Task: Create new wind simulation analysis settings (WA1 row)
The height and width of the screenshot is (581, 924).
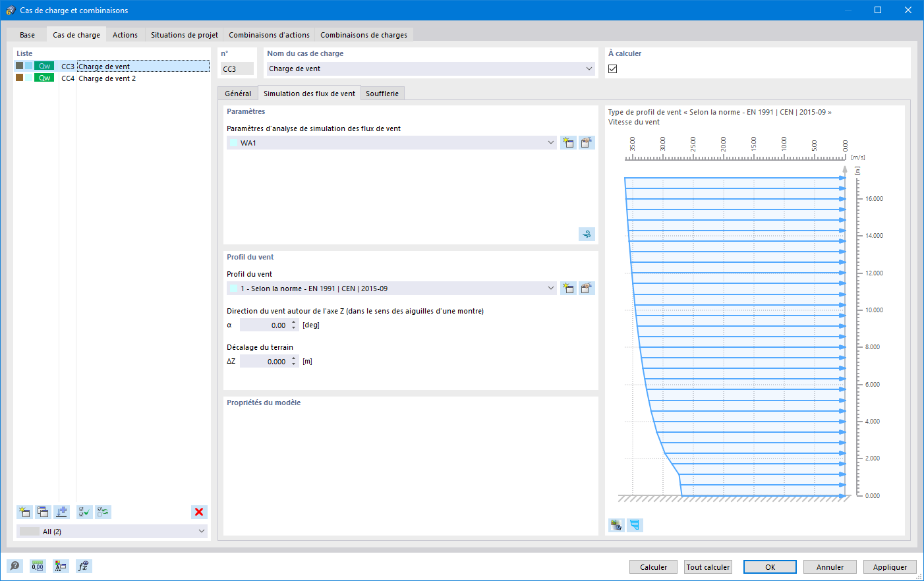Action: 568,142
